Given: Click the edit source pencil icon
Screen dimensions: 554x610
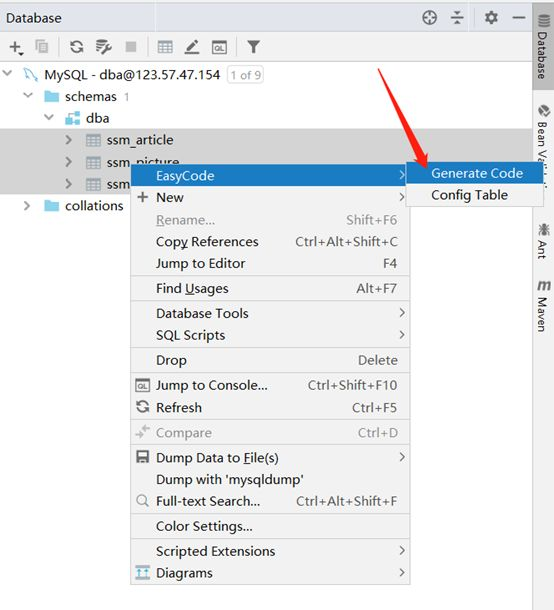Looking at the screenshot, I should pos(192,47).
